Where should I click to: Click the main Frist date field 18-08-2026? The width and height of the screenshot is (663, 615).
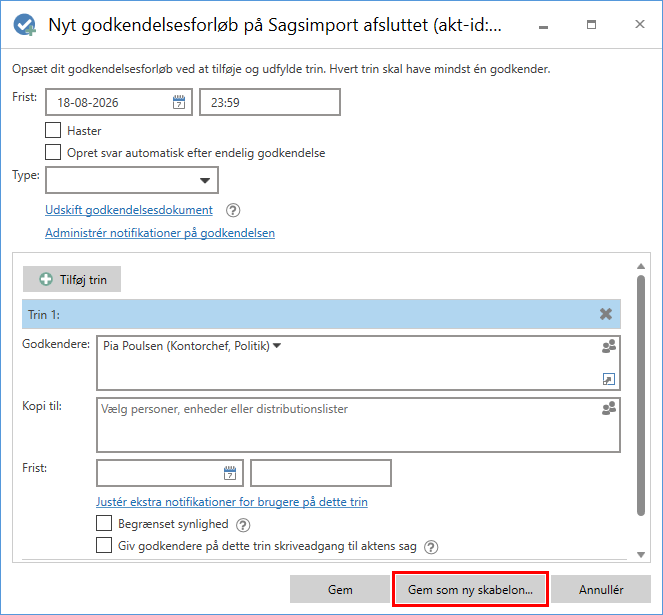click(x=119, y=102)
